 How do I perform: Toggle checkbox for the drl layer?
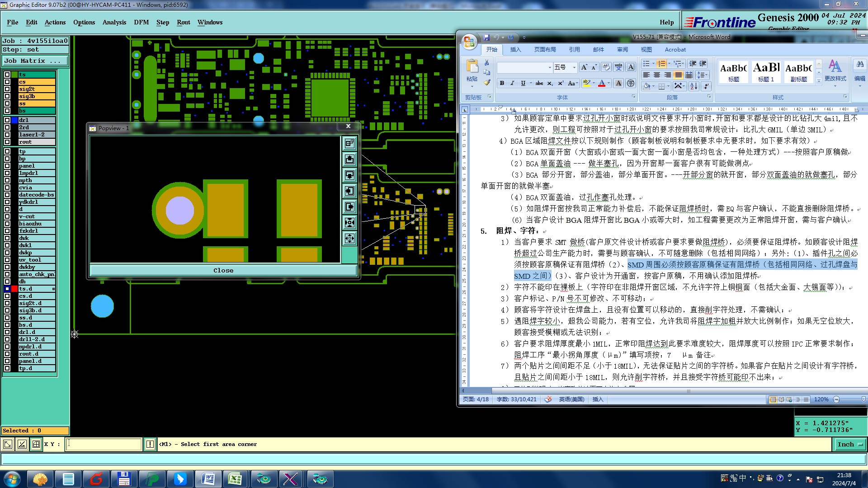(7, 120)
